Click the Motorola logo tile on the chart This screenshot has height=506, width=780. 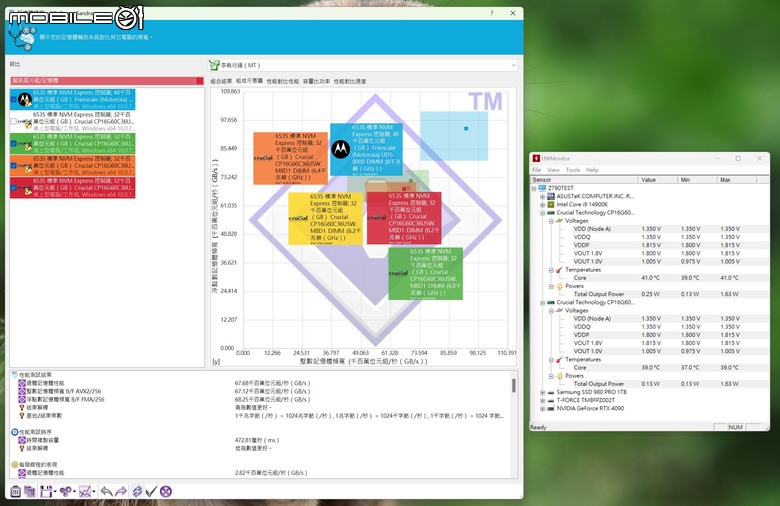pos(341,148)
